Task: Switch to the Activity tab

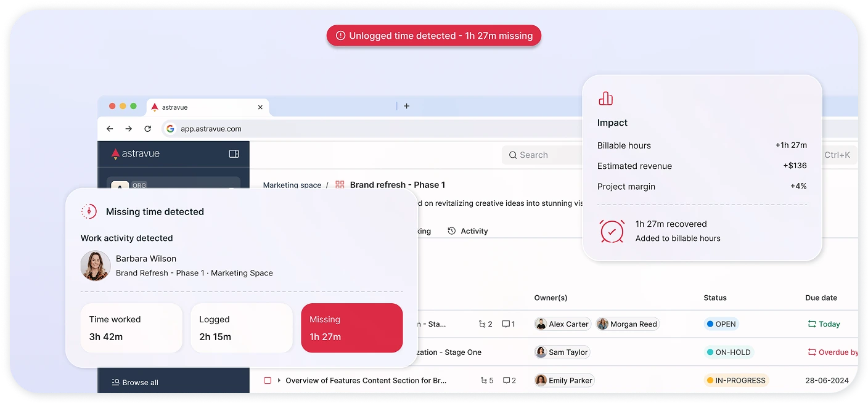Action: pos(468,231)
